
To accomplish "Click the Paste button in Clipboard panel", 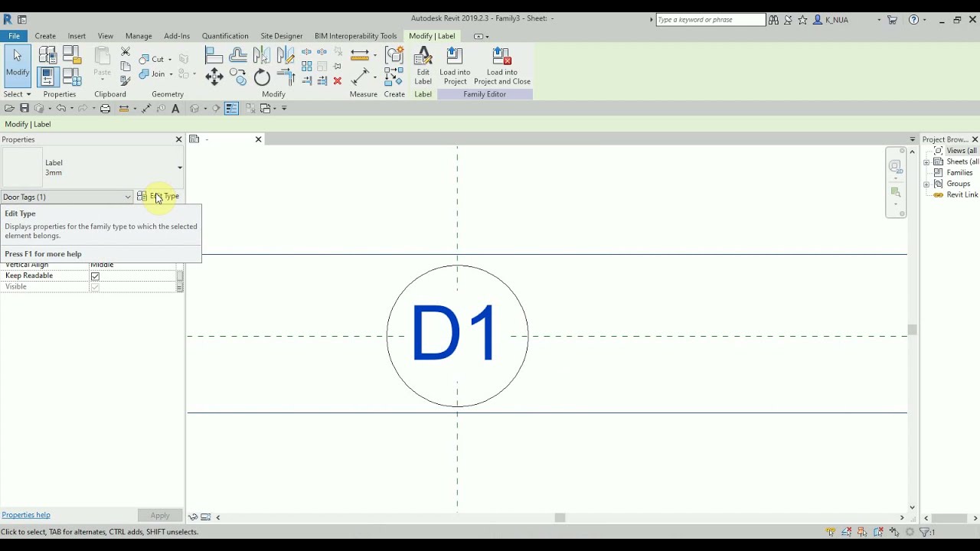I will click(103, 64).
